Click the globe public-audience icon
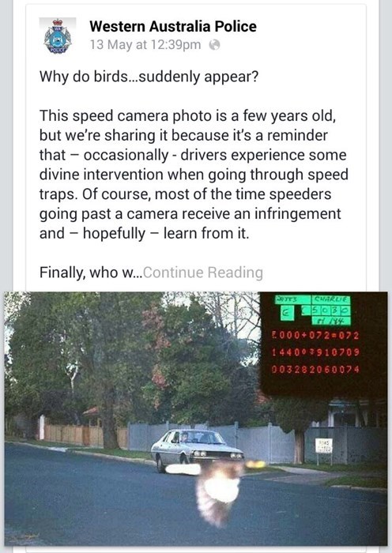Image resolution: width=392 pixels, height=553 pixels. (214, 45)
